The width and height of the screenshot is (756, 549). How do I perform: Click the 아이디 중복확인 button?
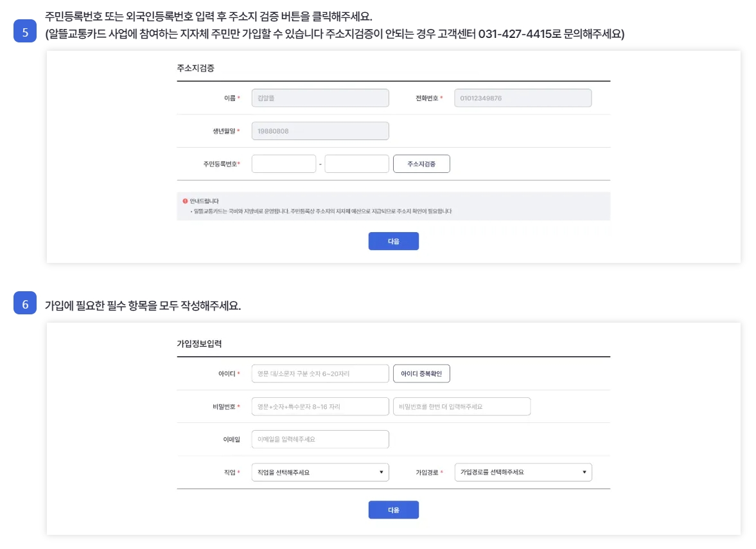422,373
